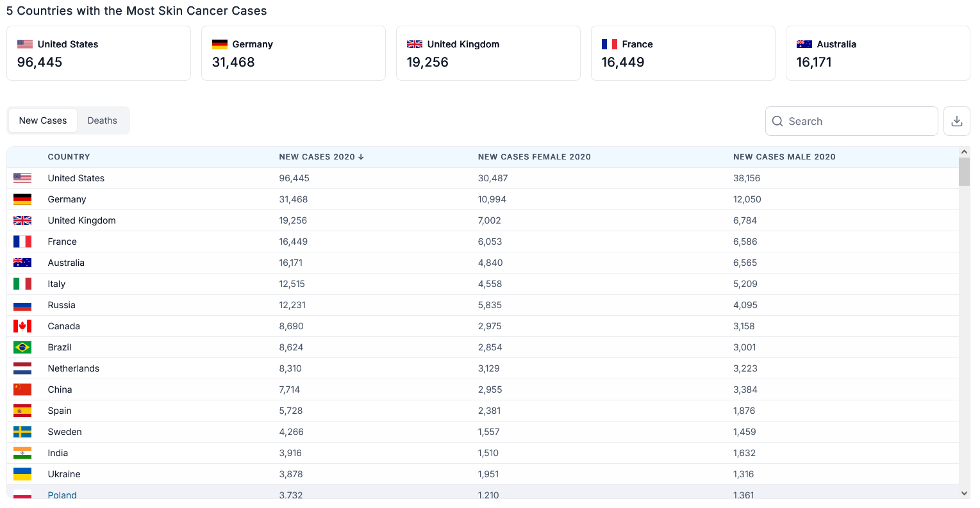Sort by New Cases Male 2020 header

[x=784, y=157]
